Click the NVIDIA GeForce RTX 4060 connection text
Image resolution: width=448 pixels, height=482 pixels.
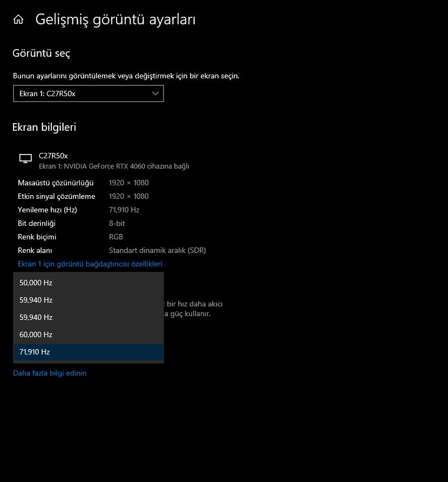point(114,166)
